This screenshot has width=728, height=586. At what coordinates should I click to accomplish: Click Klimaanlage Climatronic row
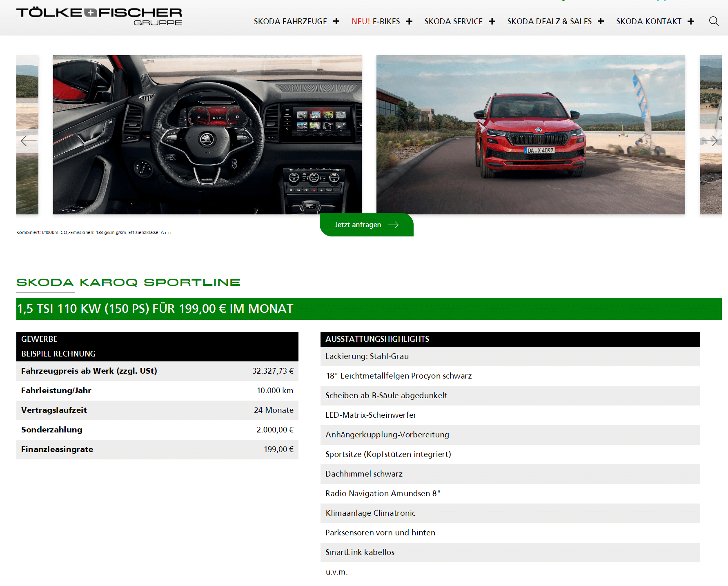(x=510, y=513)
